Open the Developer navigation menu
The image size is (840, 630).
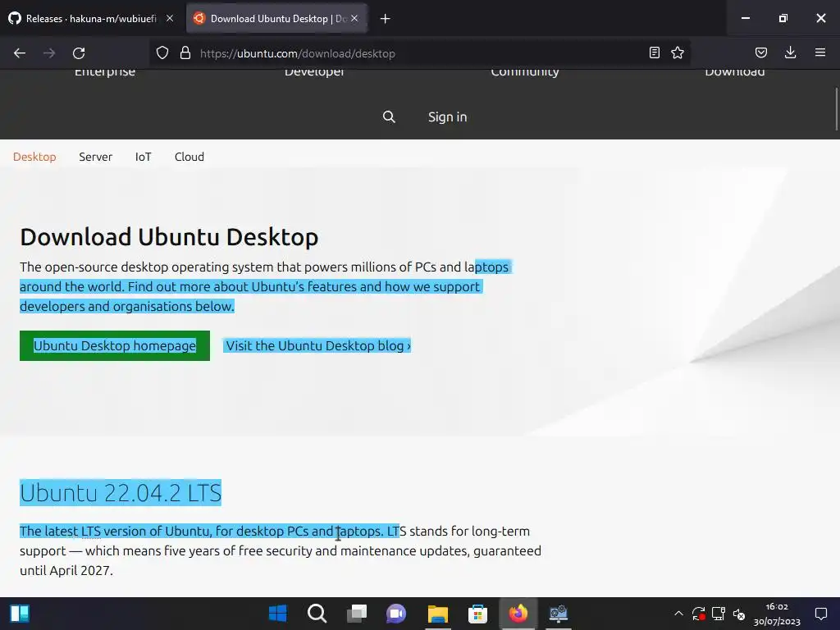[314, 72]
